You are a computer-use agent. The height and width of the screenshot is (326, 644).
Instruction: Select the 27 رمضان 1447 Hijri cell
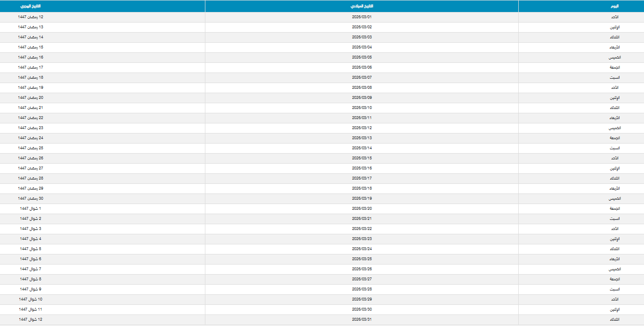pyautogui.click(x=31, y=168)
